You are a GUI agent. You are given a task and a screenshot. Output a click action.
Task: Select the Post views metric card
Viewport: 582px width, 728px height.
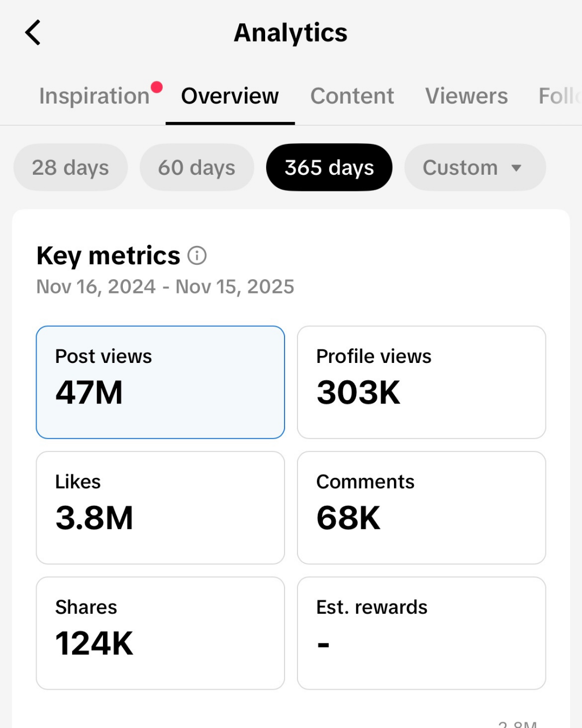pyautogui.click(x=160, y=381)
